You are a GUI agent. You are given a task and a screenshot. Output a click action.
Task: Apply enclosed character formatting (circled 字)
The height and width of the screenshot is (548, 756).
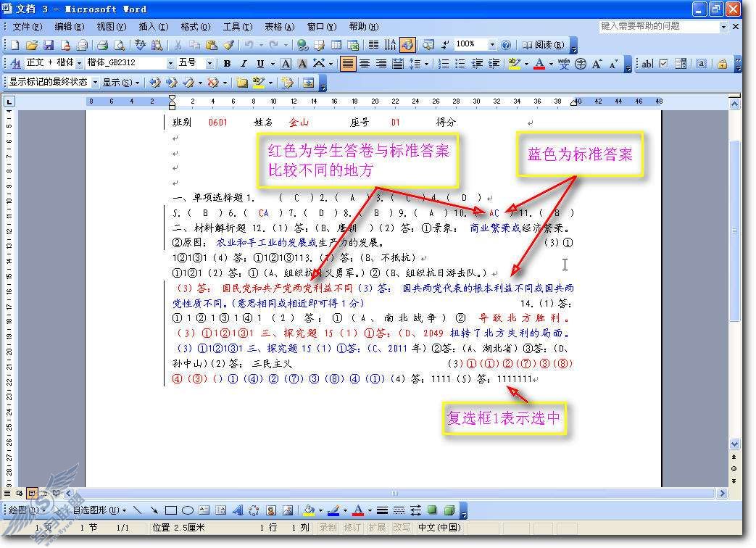[x=581, y=63]
